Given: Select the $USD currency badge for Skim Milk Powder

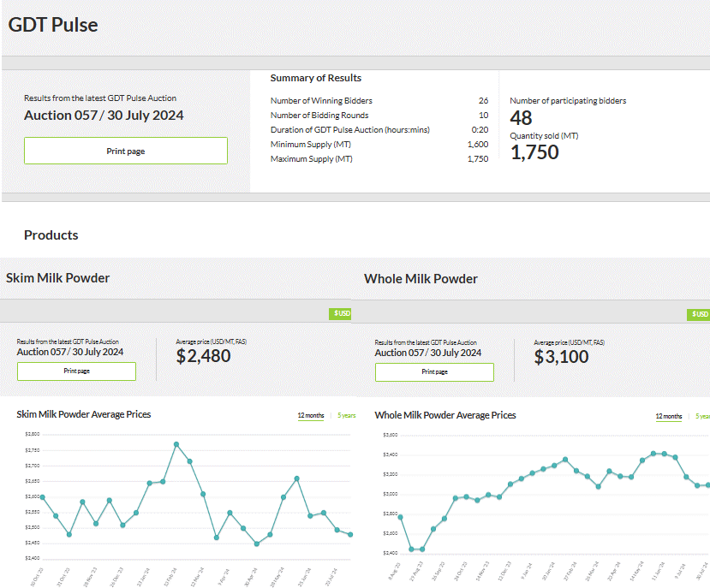Looking at the screenshot, I should coord(341,313).
